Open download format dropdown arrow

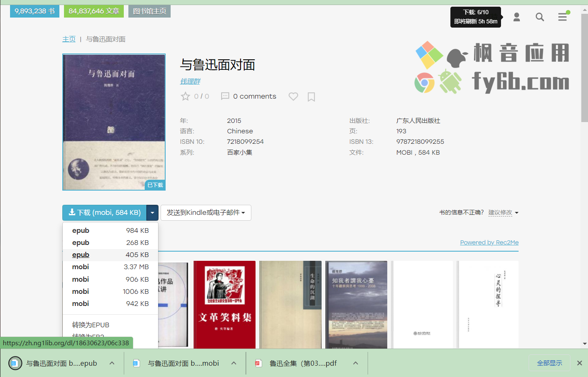[x=152, y=213]
